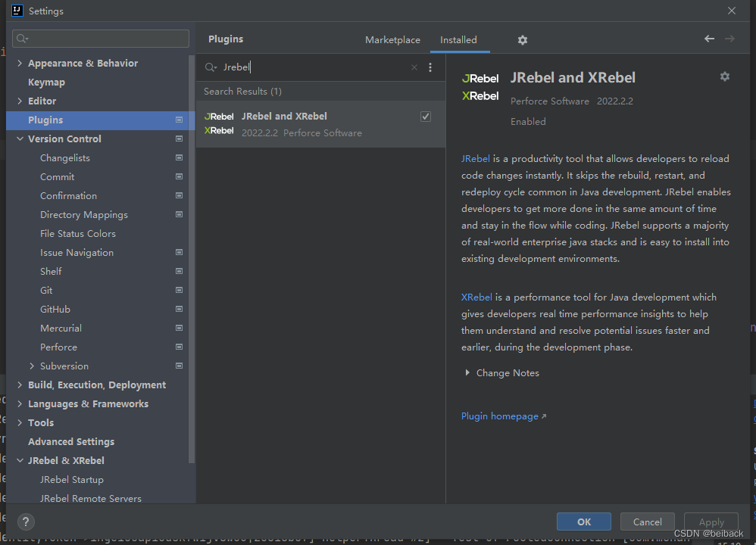Expand Build, Execution, Deployment
756x545 pixels.
[x=20, y=385]
